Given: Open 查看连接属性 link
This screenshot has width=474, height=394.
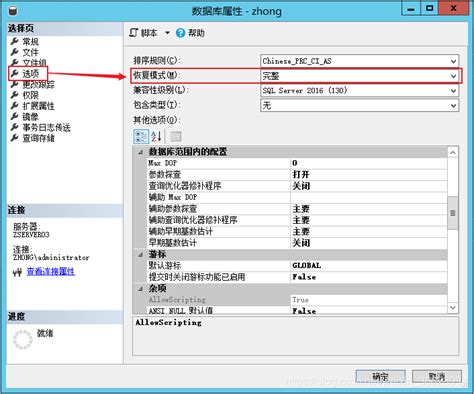Looking at the screenshot, I should point(51,272).
